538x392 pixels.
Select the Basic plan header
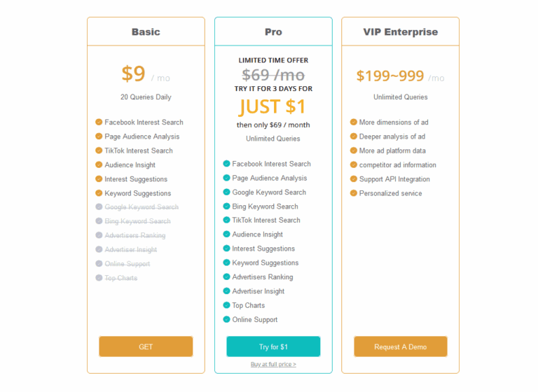[146, 31]
